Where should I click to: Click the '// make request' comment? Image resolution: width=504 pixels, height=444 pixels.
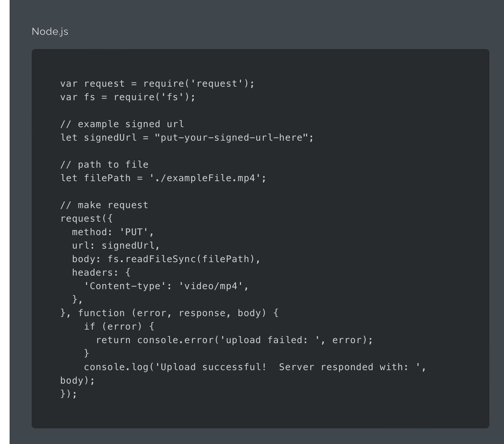point(104,205)
